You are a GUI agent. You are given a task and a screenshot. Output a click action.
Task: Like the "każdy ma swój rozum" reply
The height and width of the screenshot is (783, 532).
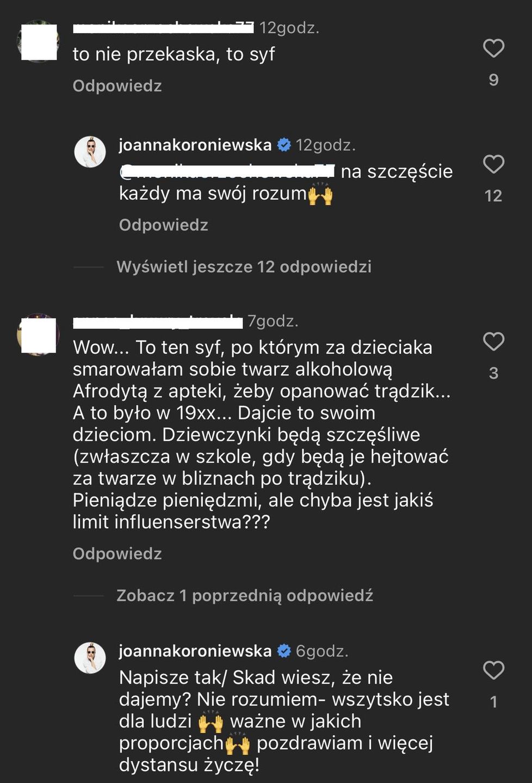click(493, 164)
